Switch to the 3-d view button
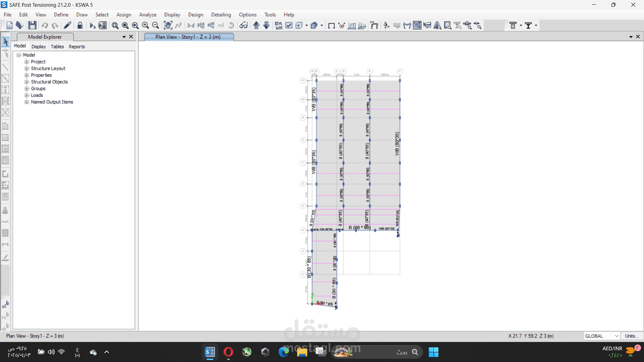 [191, 25]
